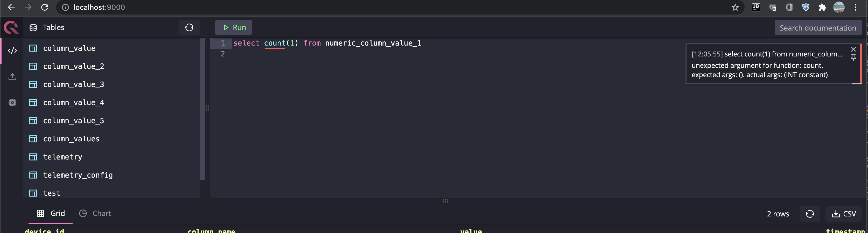This screenshot has width=868, height=233.
Task: Open the browser extensions puzzle icon
Action: [822, 8]
